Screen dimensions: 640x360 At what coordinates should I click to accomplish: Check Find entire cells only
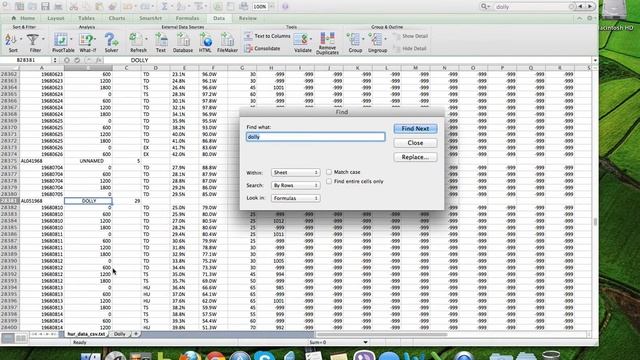(329, 181)
